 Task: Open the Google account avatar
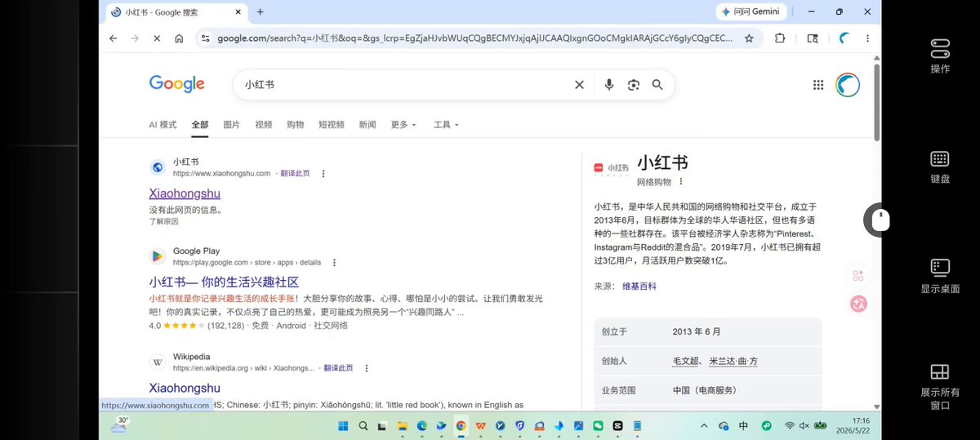coord(848,85)
